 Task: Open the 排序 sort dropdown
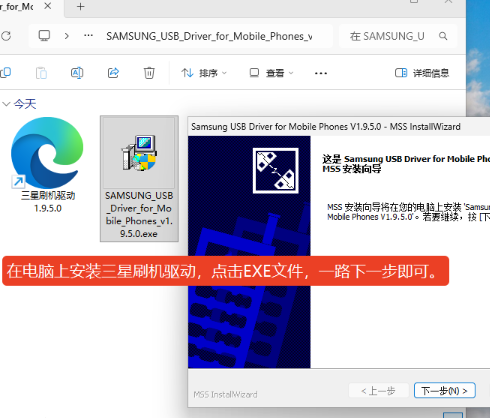pyautogui.click(x=204, y=73)
